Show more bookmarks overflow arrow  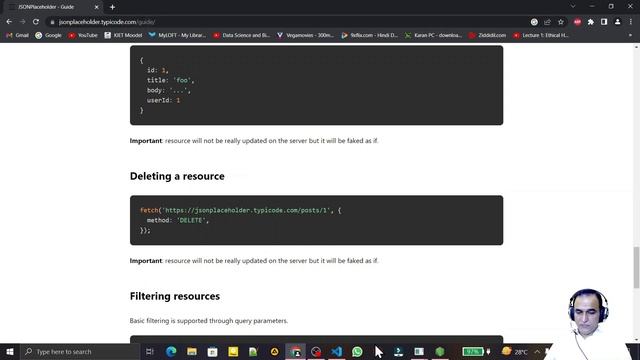630,36
